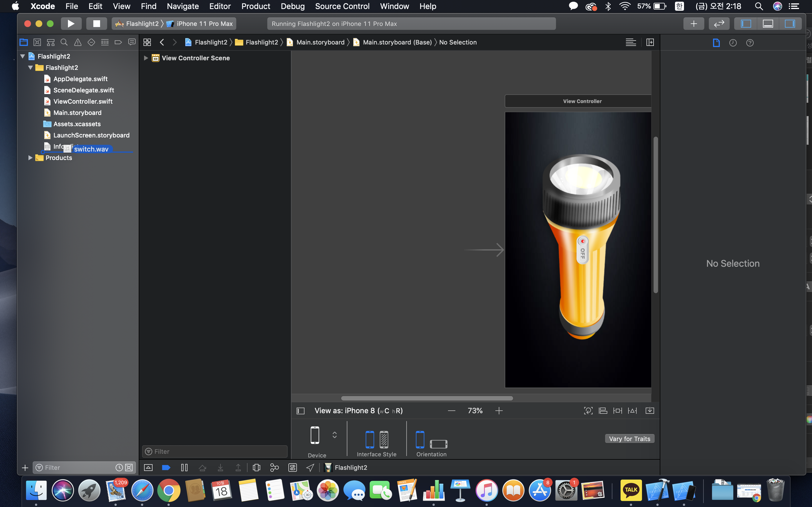812x507 pixels.
Task: Expand the Products folder
Action: pos(30,158)
